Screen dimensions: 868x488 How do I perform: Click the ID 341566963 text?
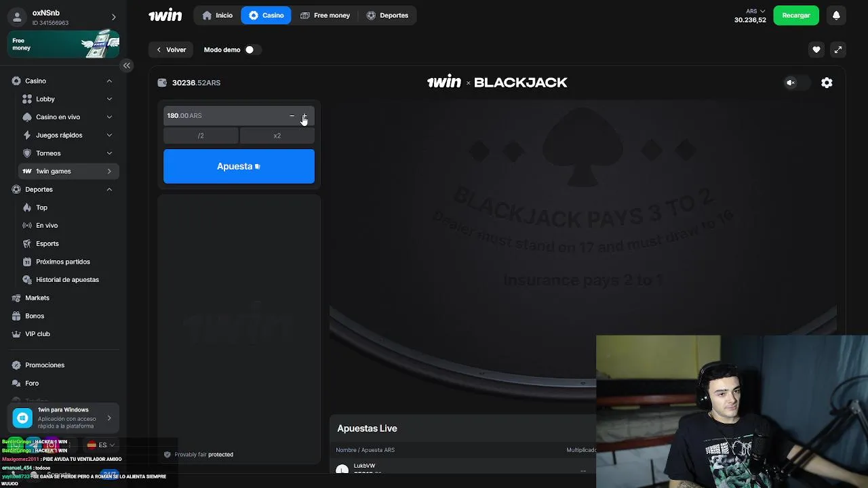click(x=50, y=23)
